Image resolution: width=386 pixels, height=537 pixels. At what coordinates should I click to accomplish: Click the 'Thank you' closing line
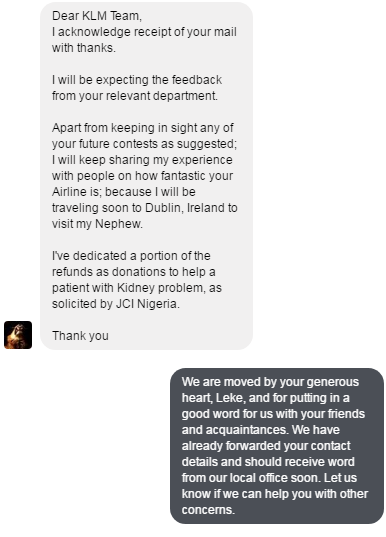point(80,336)
